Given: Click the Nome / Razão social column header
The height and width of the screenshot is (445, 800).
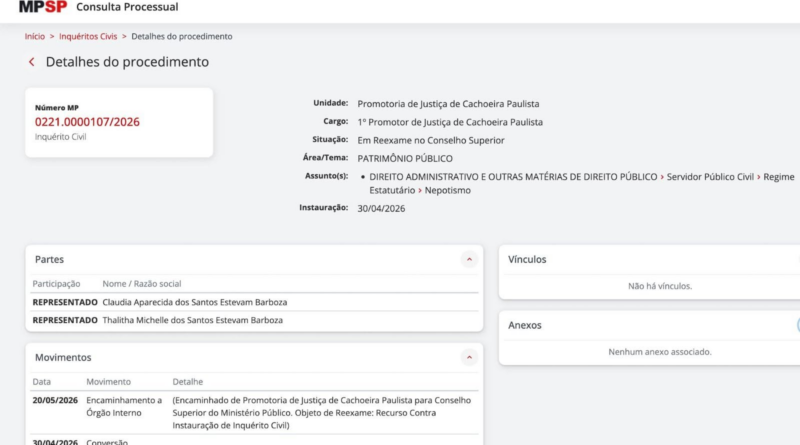Looking at the screenshot, I should [142, 284].
